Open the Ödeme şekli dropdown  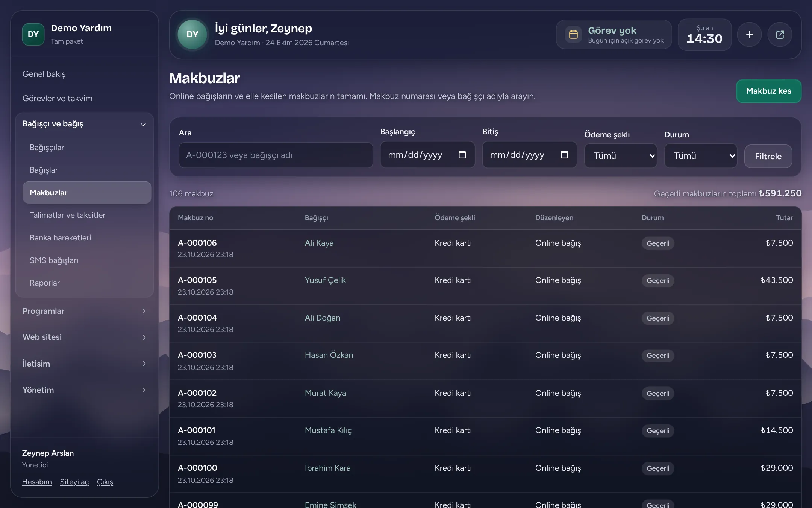point(620,156)
